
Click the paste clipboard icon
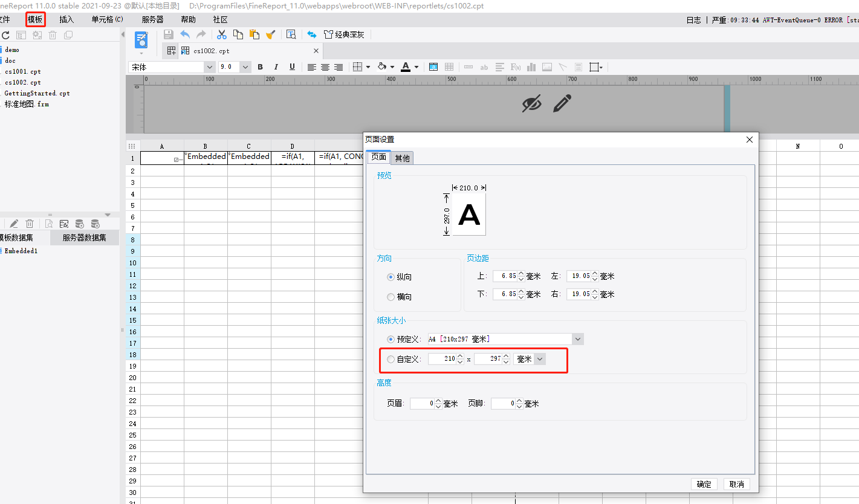click(254, 34)
